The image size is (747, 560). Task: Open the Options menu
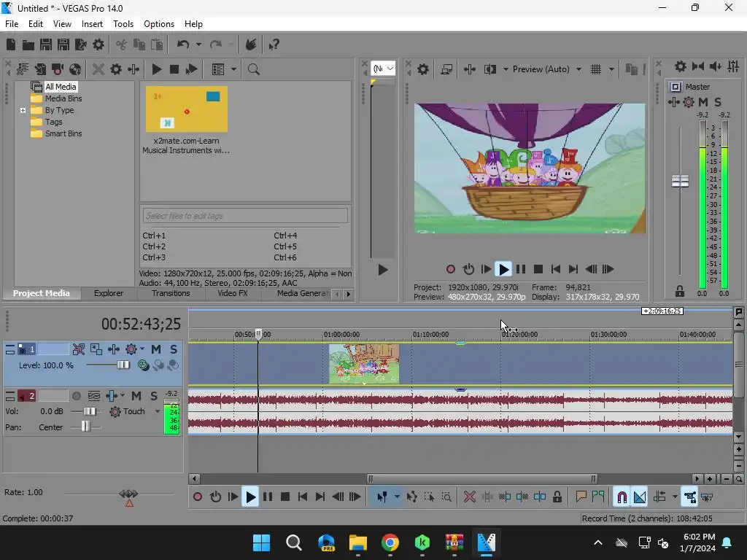(x=158, y=24)
